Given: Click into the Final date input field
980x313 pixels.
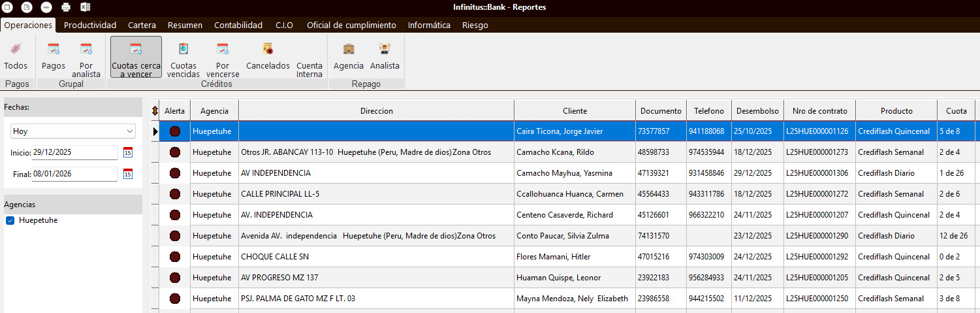Looking at the screenshot, I should pyautogui.click(x=74, y=174).
